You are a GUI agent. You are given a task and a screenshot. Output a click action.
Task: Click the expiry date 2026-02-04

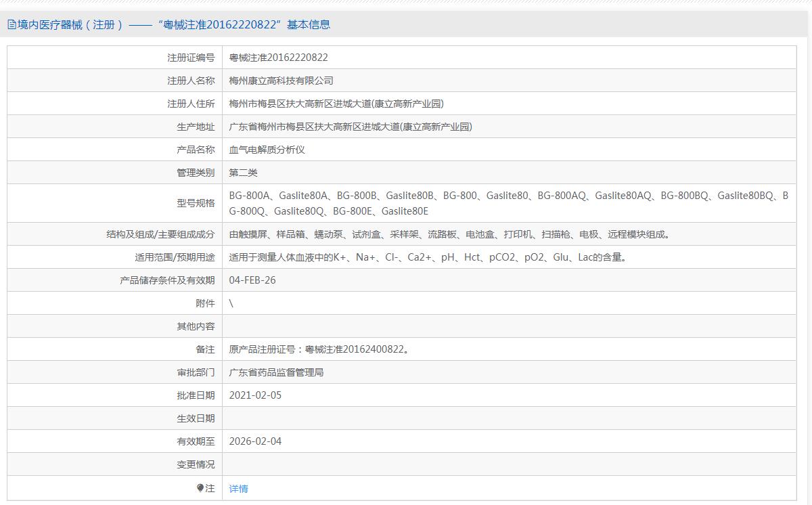pos(255,441)
